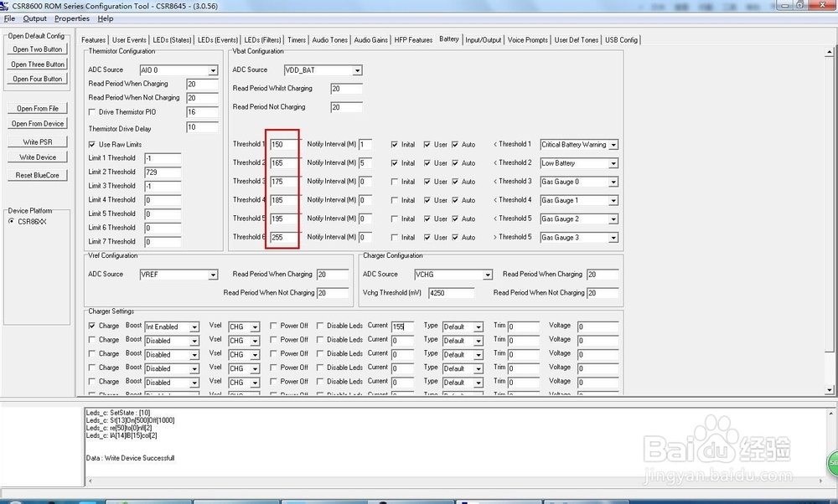838x504 pixels.
Task: Click the Write PSR button
Action: pyautogui.click(x=38, y=142)
